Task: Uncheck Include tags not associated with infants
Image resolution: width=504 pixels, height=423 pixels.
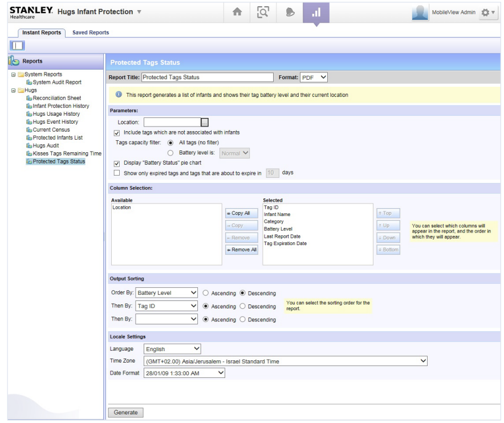Action: click(x=117, y=132)
